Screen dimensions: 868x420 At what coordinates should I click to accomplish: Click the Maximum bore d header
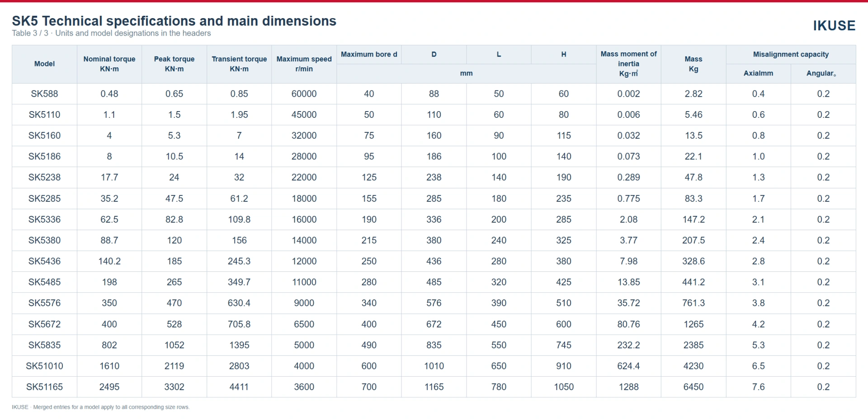coord(369,54)
